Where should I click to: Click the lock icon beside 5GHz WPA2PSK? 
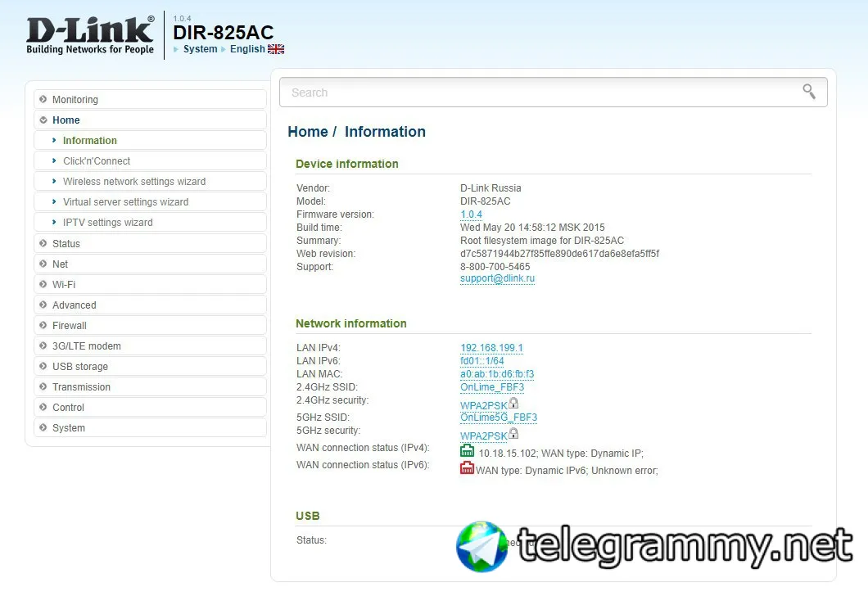click(513, 433)
